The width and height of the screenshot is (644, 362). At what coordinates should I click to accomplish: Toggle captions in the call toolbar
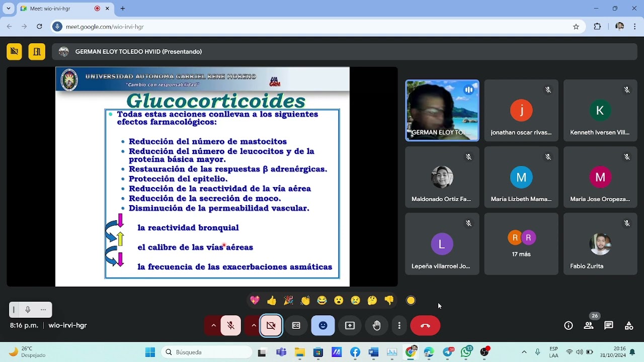pos(296,325)
